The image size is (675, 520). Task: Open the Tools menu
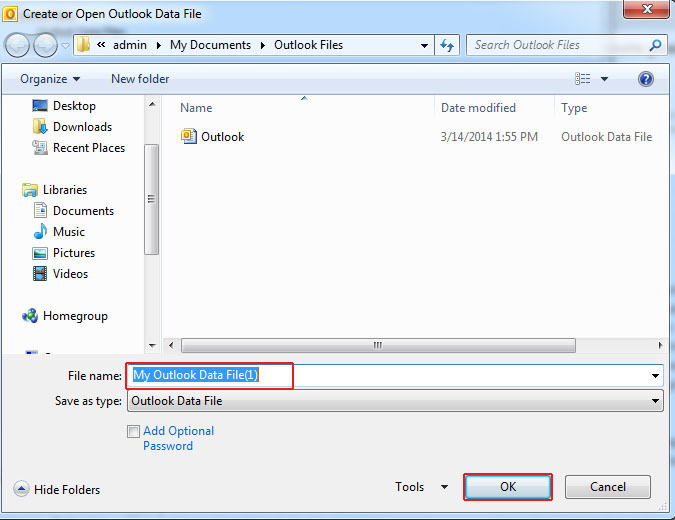pyautogui.click(x=409, y=487)
